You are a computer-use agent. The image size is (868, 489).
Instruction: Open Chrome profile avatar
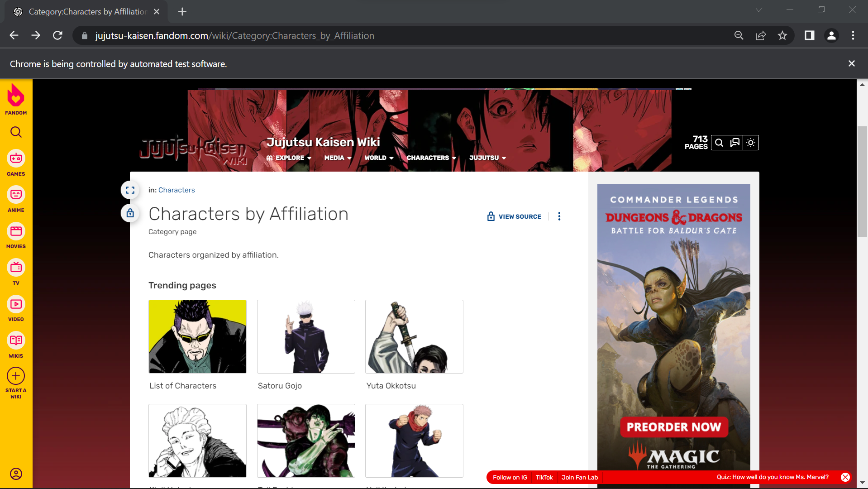coord(831,35)
